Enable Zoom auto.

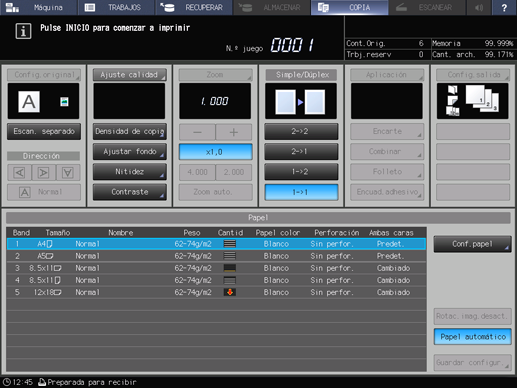(x=215, y=192)
